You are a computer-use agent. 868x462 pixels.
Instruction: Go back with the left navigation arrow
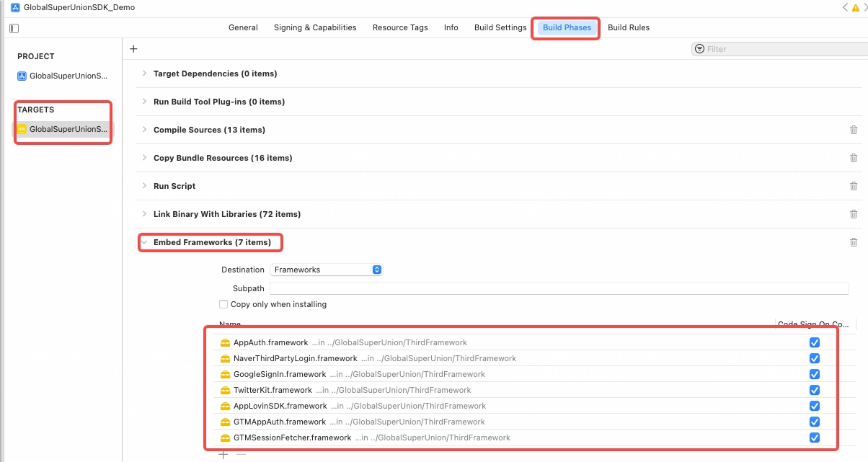(845, 7)
